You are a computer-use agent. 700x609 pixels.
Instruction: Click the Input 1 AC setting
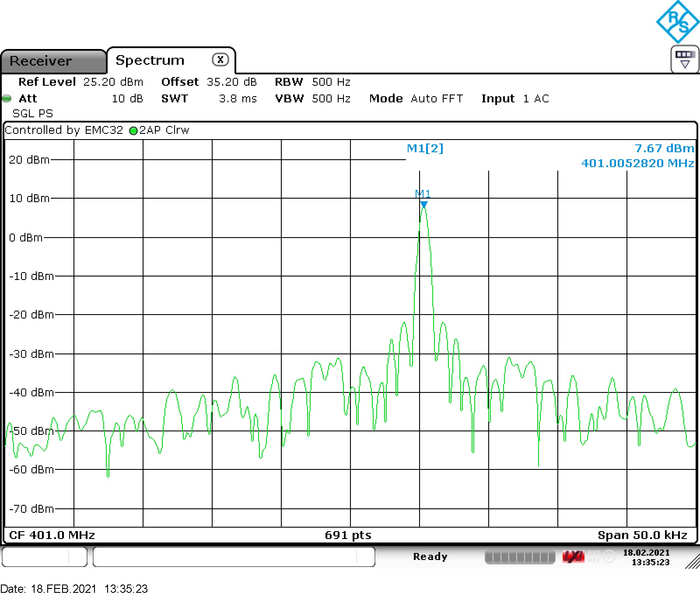coord(515,98)
